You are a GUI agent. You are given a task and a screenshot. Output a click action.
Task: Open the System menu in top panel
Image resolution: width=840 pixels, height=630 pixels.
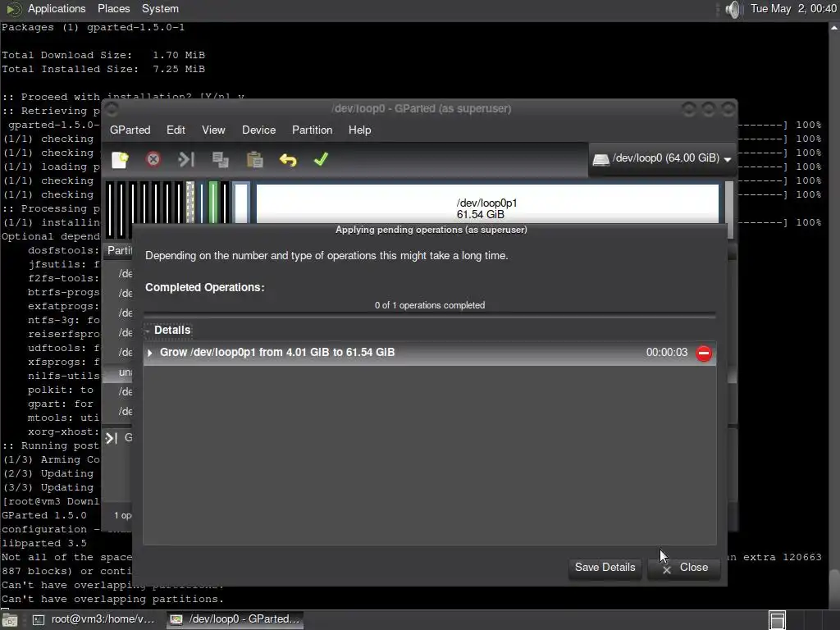coord(160,8)
